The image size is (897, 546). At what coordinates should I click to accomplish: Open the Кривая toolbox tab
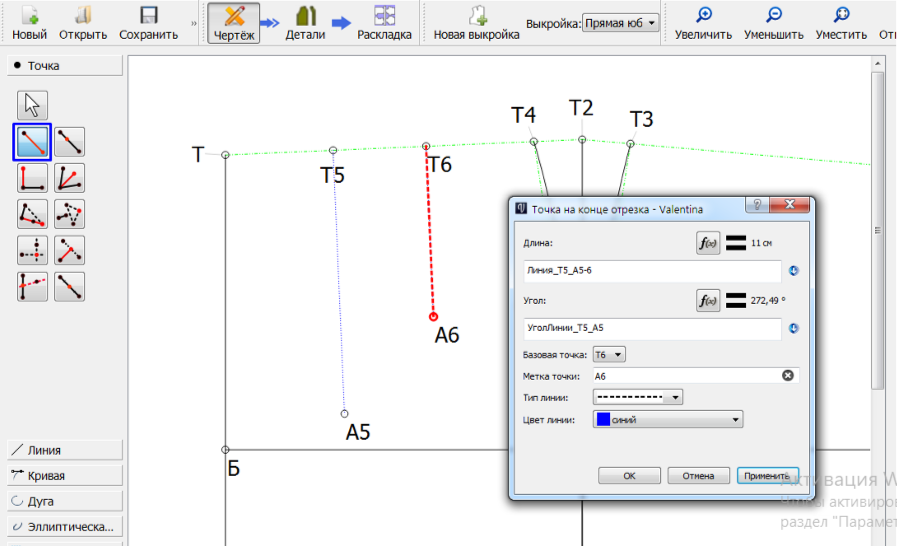point(65,476)
